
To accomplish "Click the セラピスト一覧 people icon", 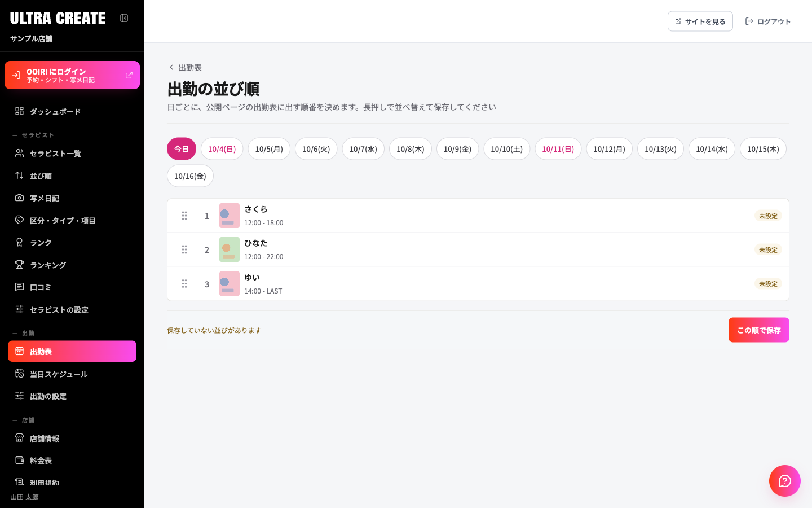I will click(19, 153).
